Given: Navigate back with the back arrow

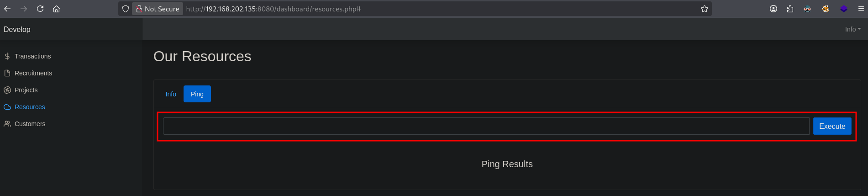Looking at the screenshot, I should point(7,9).
